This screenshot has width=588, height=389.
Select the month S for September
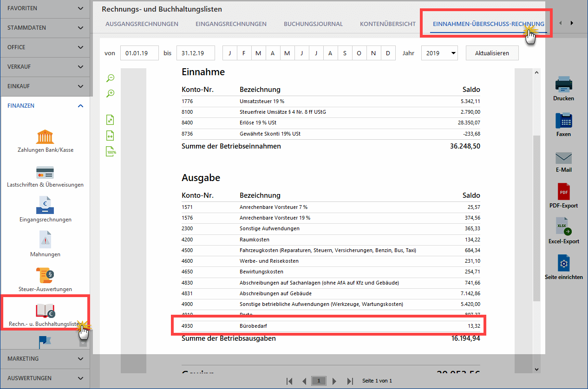click(345, 53)
